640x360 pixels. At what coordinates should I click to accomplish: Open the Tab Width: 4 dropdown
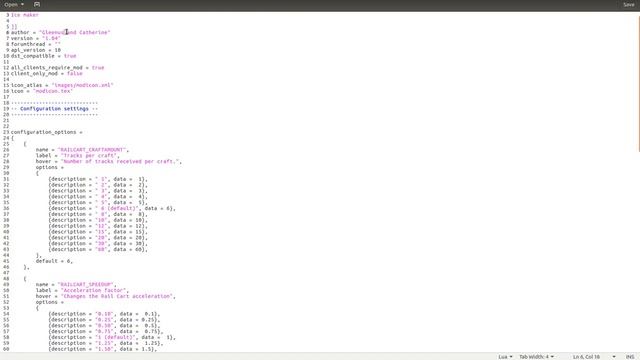[x=536, y=357]
